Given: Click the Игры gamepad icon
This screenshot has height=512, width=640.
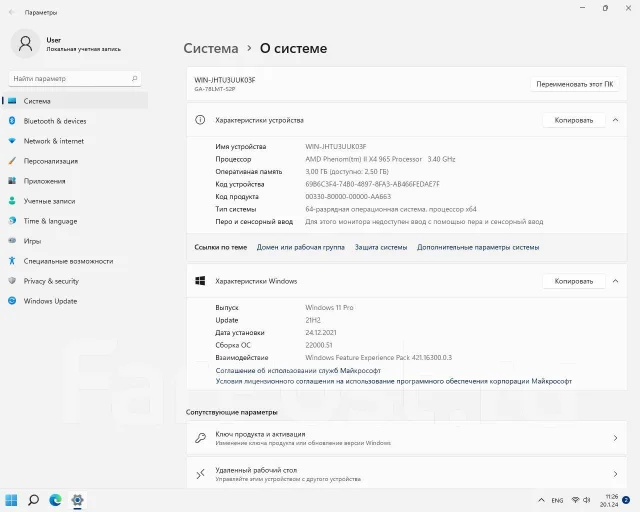Looking at the screenshot, I should pyautogui.click(x=12, y=241).
